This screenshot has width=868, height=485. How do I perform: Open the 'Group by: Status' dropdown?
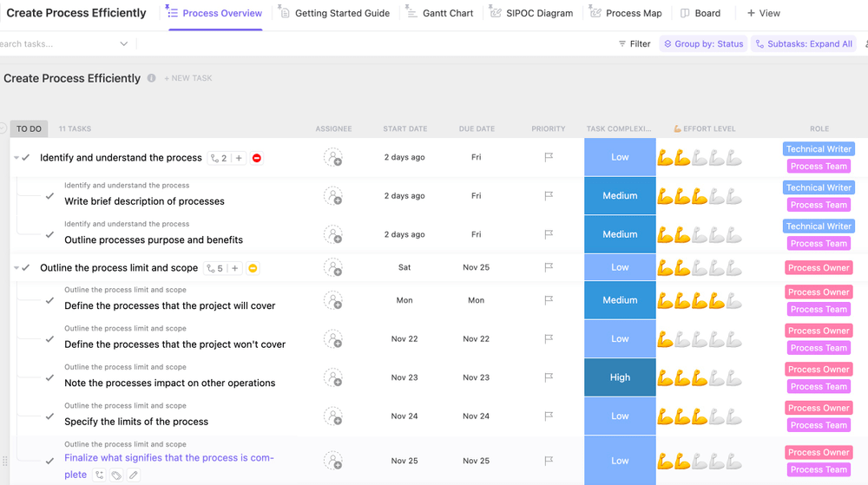click(x=703, y=43)
